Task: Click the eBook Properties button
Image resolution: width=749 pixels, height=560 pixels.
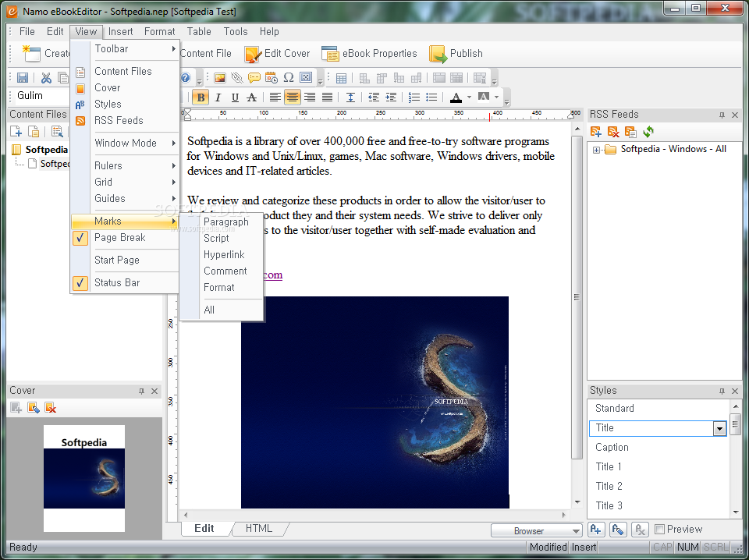Action: pyautogui.click(x=369, y=54)
